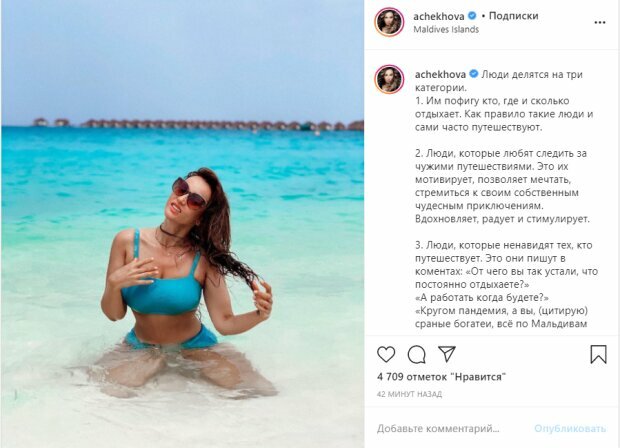This screenshot has height=448, width=620.
Task: Click the Опубликовать button
Action: click(x=570, y=429)
